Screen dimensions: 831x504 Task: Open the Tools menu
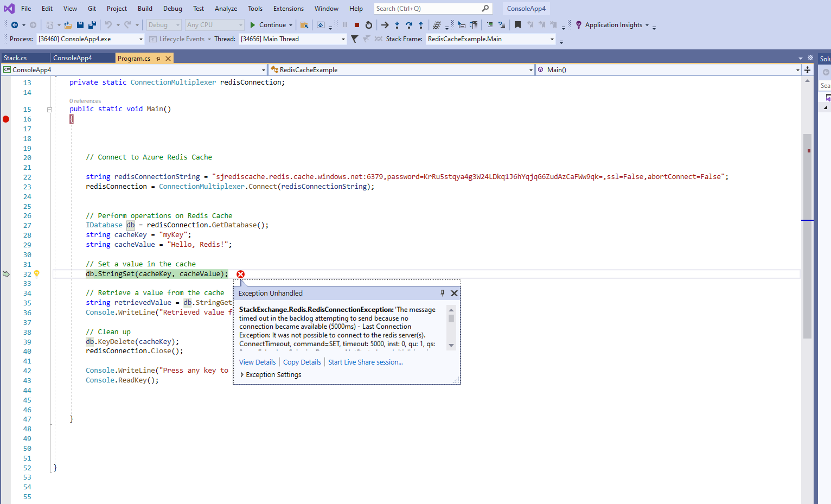(255, 9)
